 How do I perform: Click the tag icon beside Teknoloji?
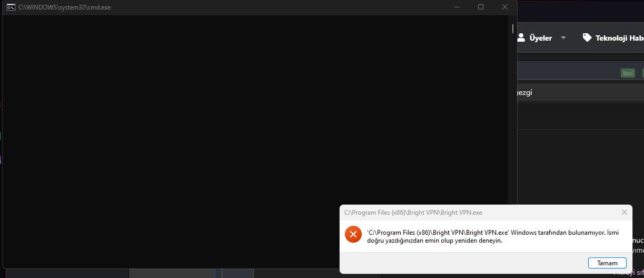coord(587,37)
